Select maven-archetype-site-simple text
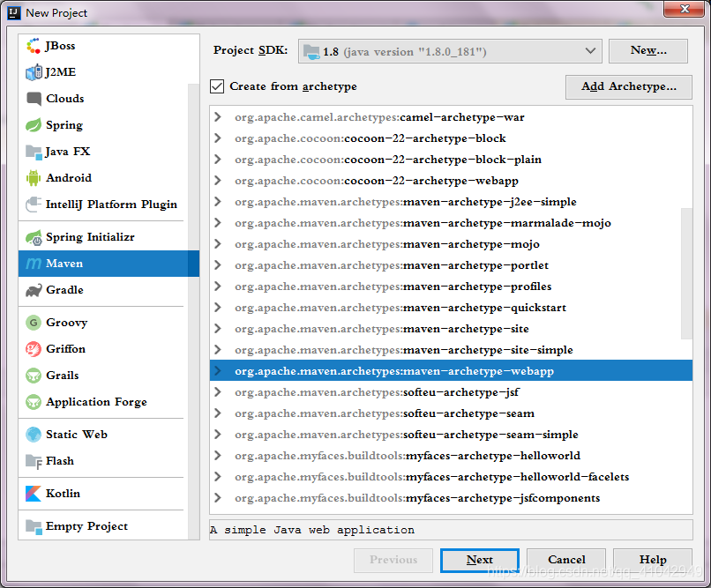This screenshot has width=711, height=588. click(x=488, y=350)
